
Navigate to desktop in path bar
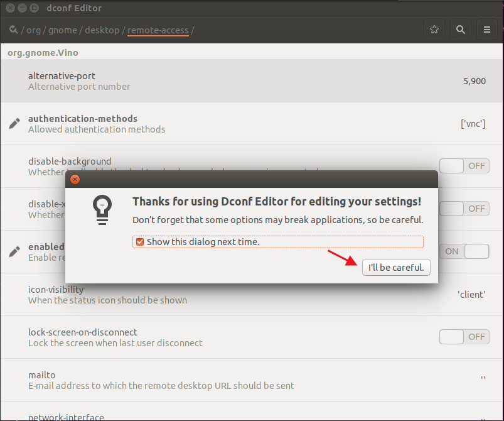[x=102, y=30]
